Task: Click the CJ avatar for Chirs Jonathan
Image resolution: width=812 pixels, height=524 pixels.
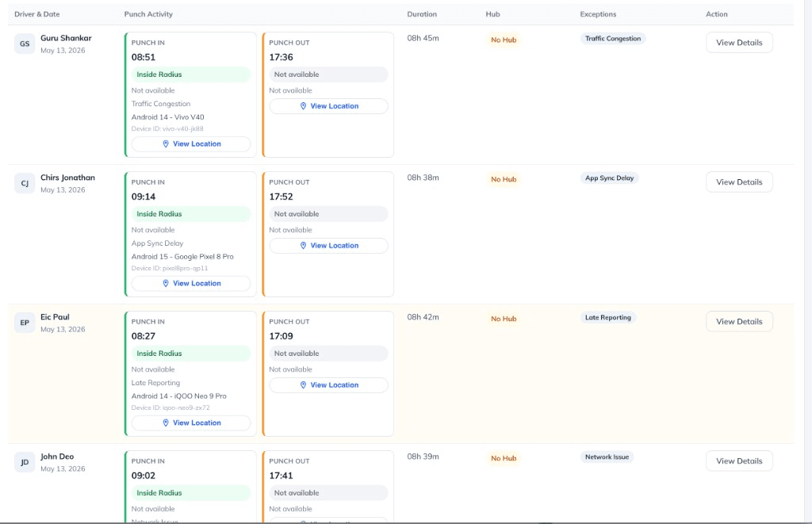Action: click(x=25, y=183)
